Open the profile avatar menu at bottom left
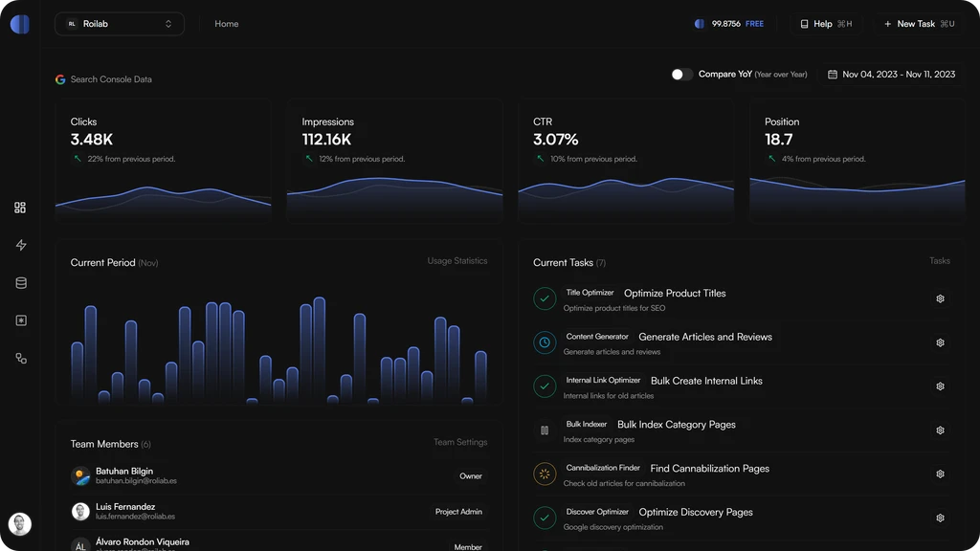 [20, 523]
